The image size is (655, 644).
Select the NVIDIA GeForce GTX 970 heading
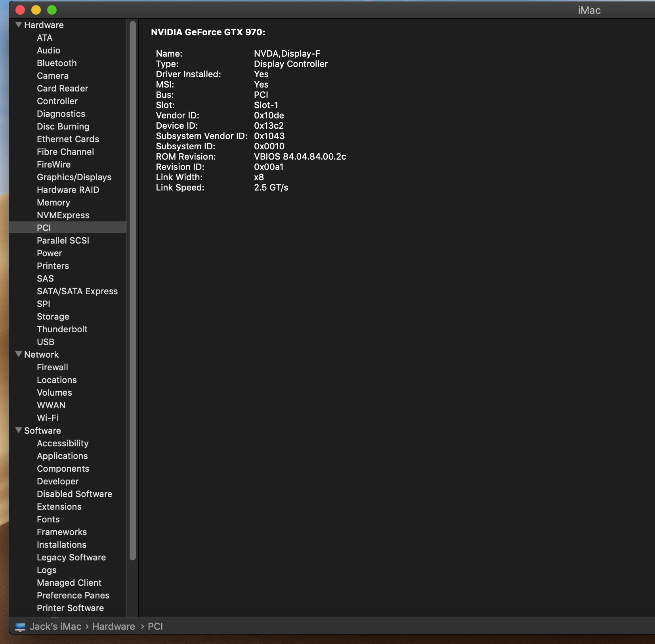click(x=208, y=32)
